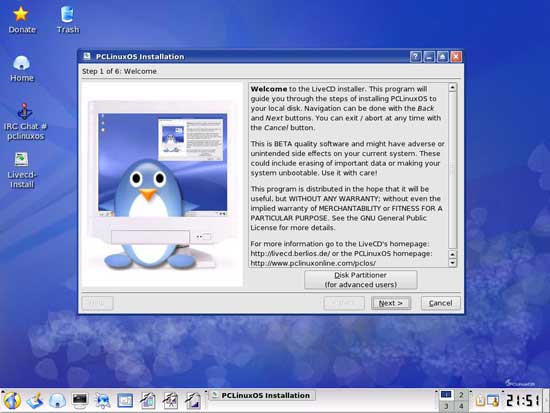The height and width of the screenshot is (413, 550).
Task: Click the installer window title bar icon
Action: [87, 56]
